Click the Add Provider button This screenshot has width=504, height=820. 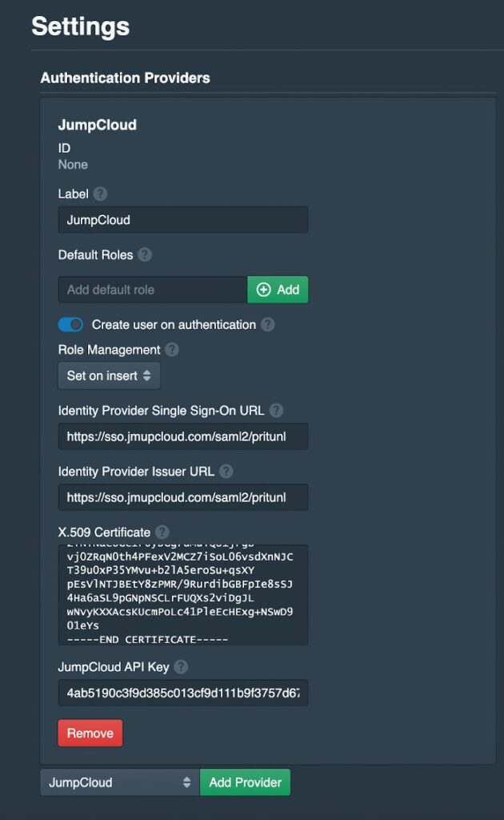245,782
